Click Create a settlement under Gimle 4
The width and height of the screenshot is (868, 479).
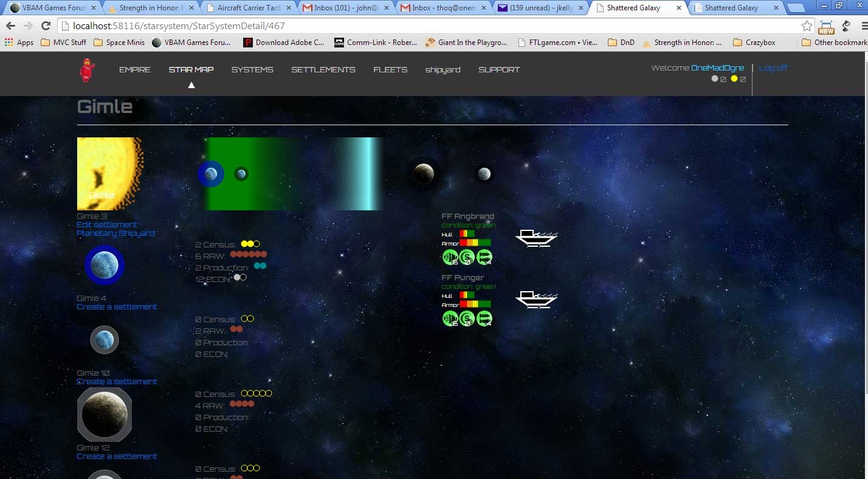click(117, 307)
